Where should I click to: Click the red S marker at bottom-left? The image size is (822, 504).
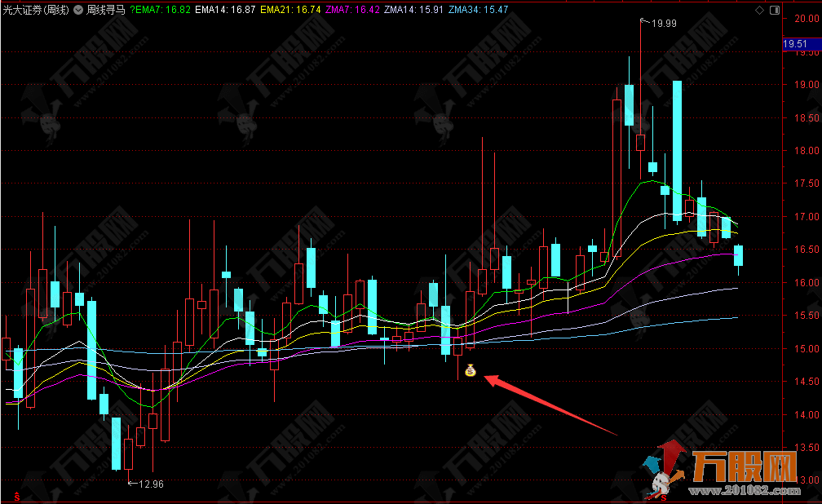[x=17, y=496]
